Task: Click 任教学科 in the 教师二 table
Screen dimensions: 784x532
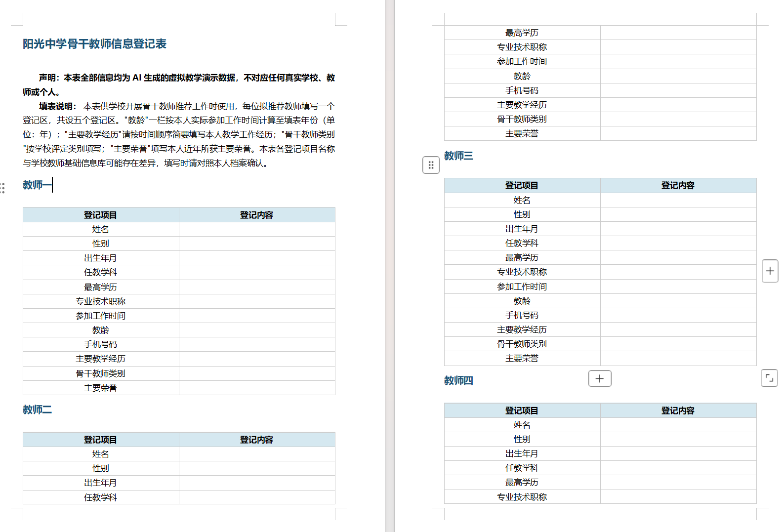Action: [x=100, y=497]
